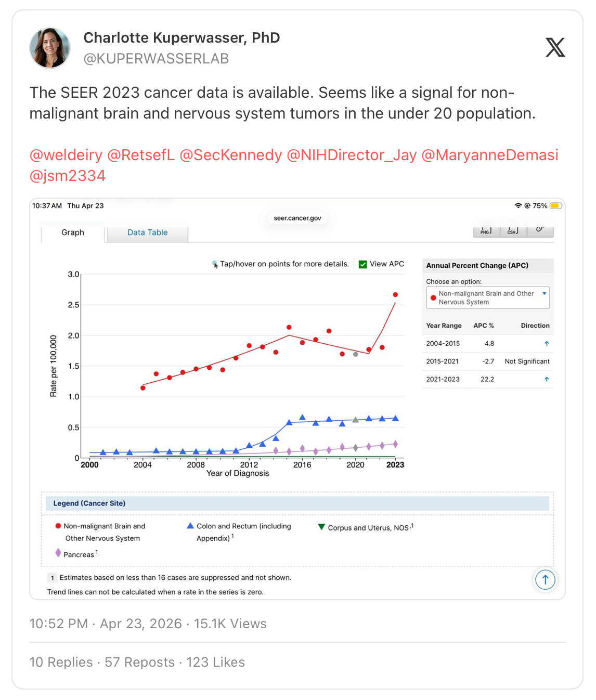This screenshot has height=700, width=596.
Task: Export the chart data as CSV
Action: [x=513, y=231]
